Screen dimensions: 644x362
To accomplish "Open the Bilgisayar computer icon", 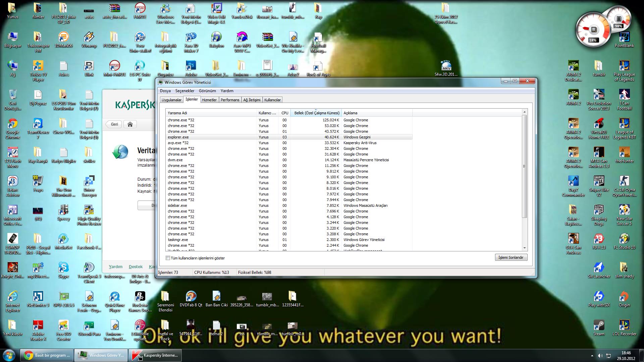I will [x=13, y=40].
